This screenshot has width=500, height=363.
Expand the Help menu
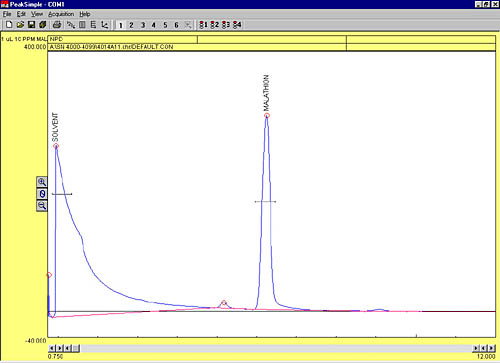coord(85,14)
